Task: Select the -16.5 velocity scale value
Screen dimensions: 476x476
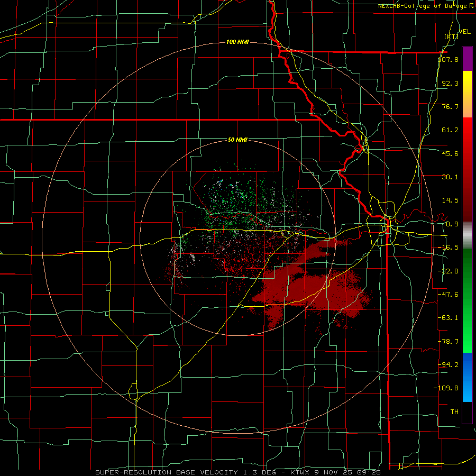Action: (448, 248)
